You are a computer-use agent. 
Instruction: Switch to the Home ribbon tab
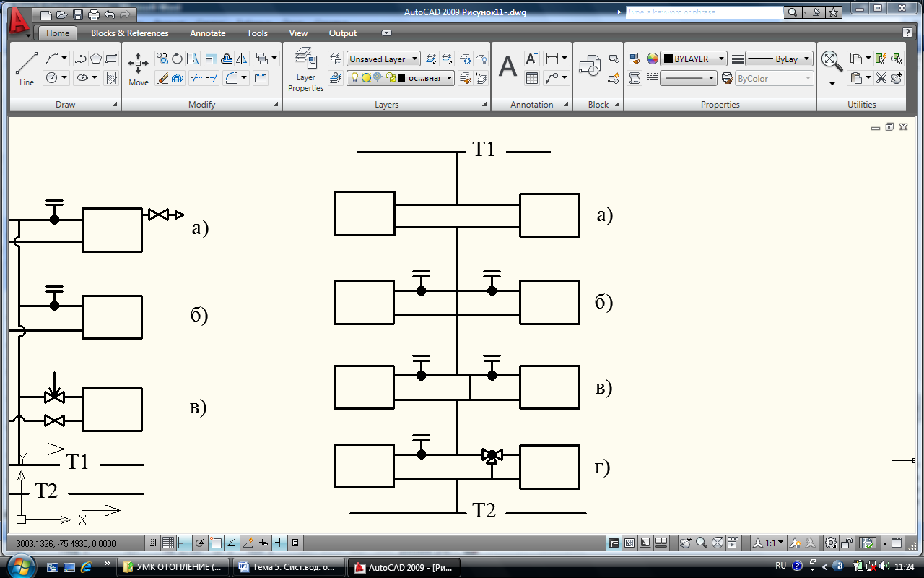click(58, 33)
